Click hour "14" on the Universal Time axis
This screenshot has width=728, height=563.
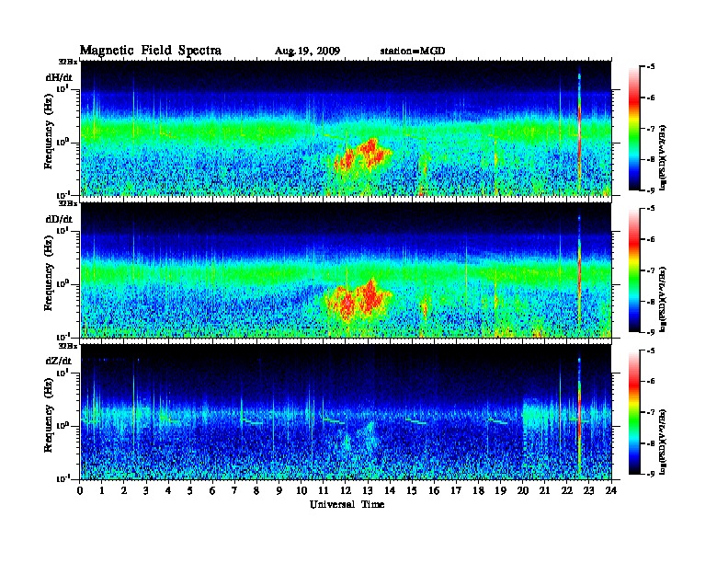click(390, 490)
